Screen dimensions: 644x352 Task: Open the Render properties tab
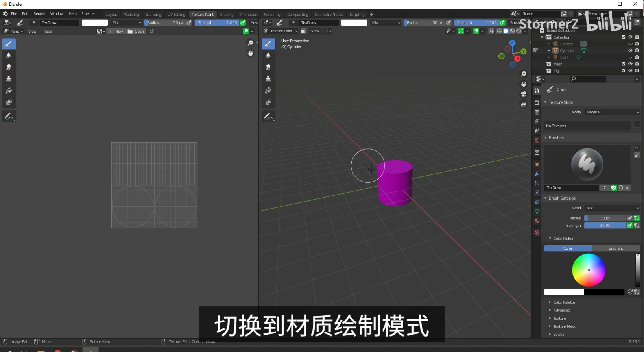[x=537, y=103]
